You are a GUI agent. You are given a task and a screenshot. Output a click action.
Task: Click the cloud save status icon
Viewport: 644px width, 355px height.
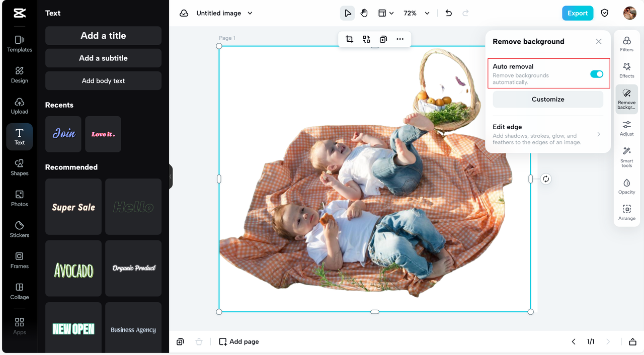click(184, 13)
